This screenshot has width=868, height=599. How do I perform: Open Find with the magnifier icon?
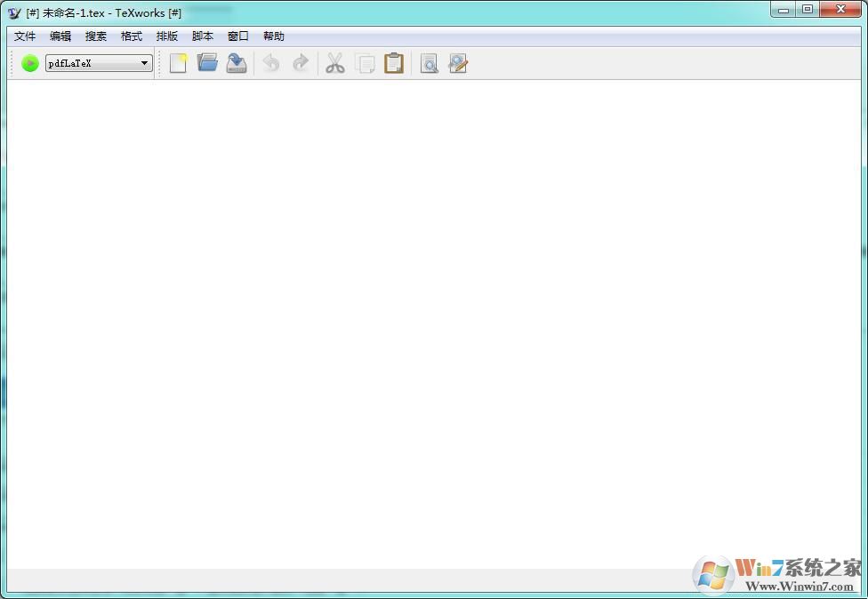click(429, 62)
